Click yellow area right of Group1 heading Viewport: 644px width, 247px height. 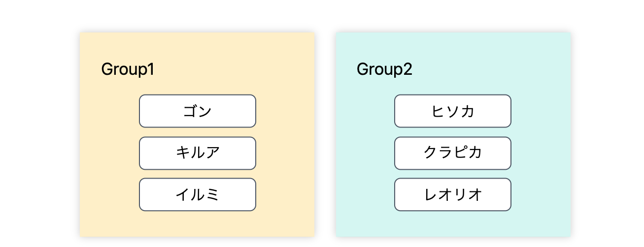click(x=237, y=70)
